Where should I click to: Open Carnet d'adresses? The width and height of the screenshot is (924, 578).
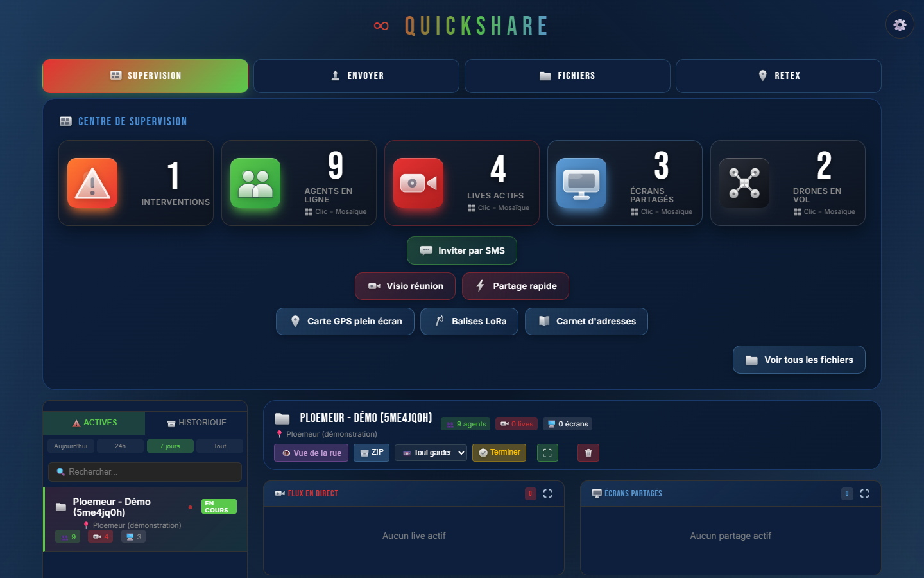click(x=586, y=321)
